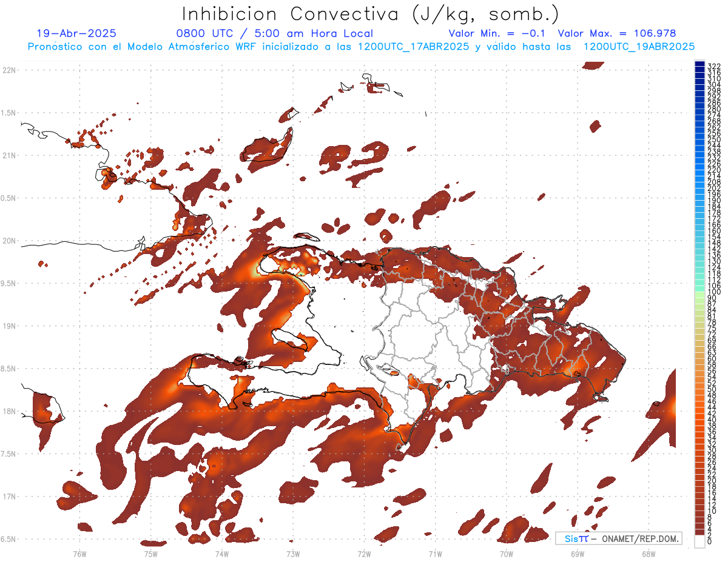Click the '75W' longitude label
The image size is (728, 562).
pos(150,554)
